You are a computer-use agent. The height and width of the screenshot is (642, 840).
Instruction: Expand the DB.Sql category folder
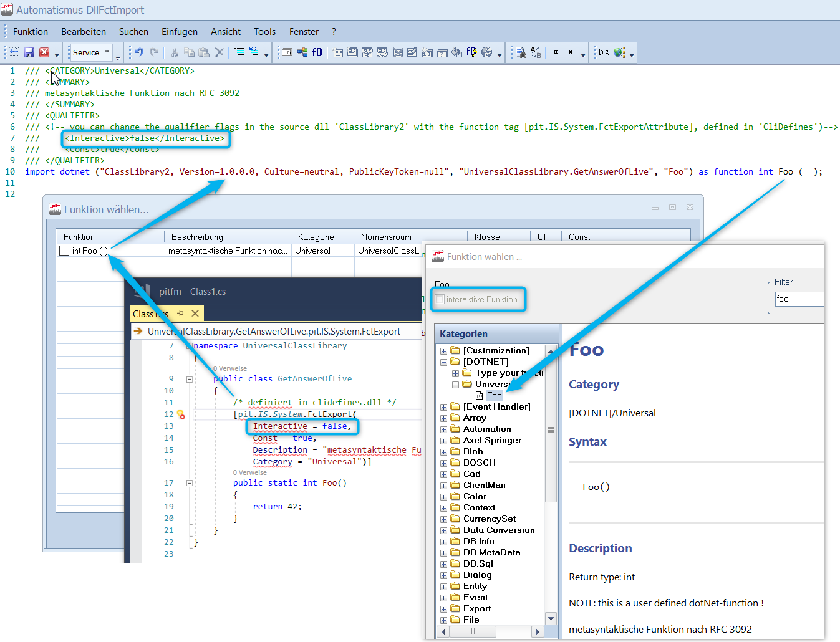tap(444, 564)
